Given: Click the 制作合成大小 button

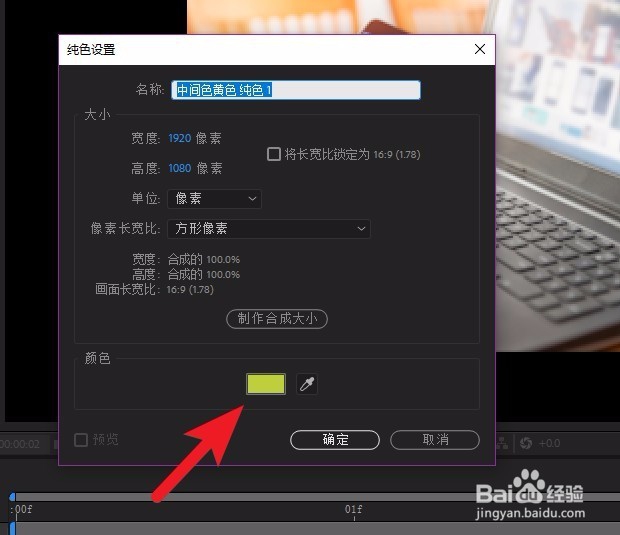Looking at the screenshot, I should (277, 319).
